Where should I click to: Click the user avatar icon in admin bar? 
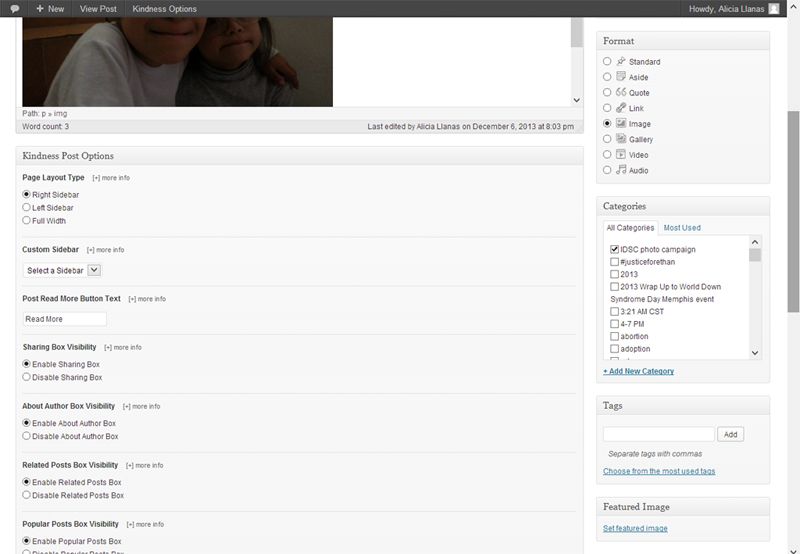click(x=773, y=9)
